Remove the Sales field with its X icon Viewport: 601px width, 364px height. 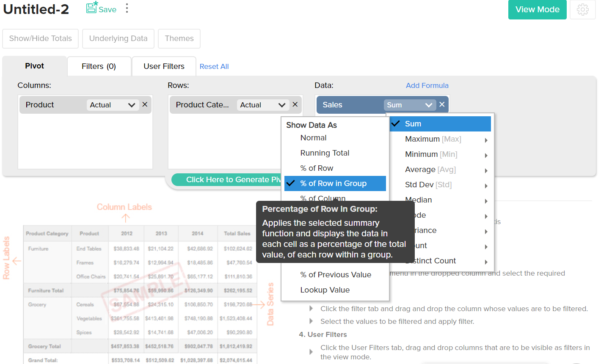coord(442,104)
